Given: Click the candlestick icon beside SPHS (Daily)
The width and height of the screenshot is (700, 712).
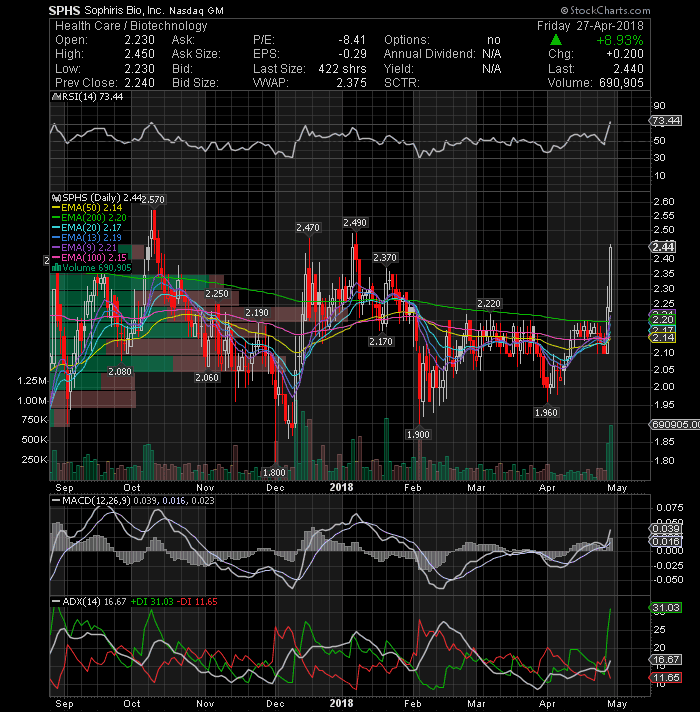Looking at the screenshot, I should pos(56,198).
